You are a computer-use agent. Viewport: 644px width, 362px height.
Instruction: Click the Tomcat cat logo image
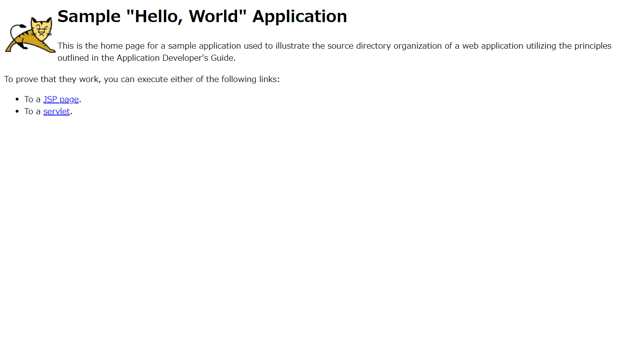pos(30,35)
